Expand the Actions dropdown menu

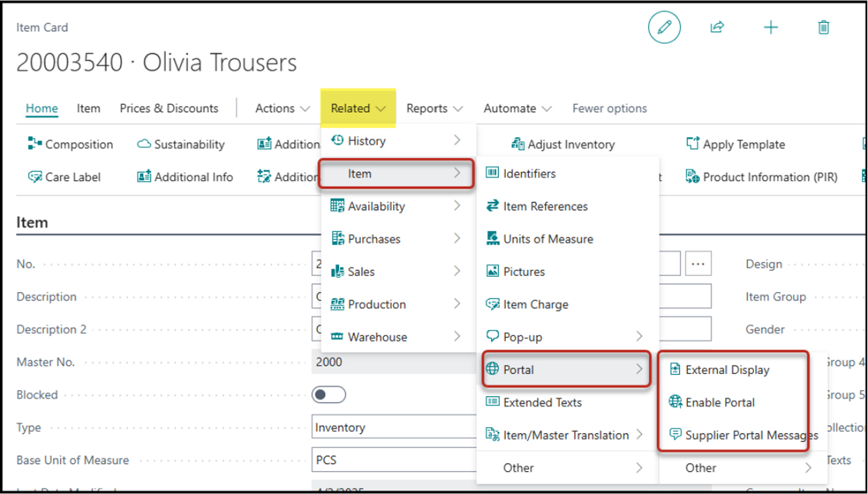(x=283, y=108)
